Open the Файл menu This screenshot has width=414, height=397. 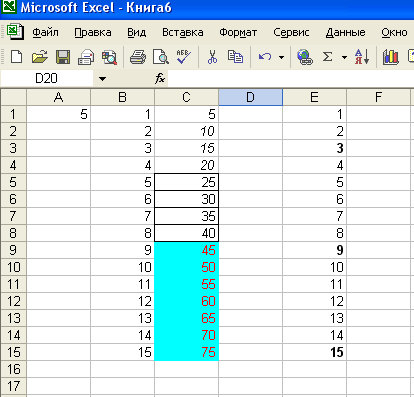[x=45, y=32]
